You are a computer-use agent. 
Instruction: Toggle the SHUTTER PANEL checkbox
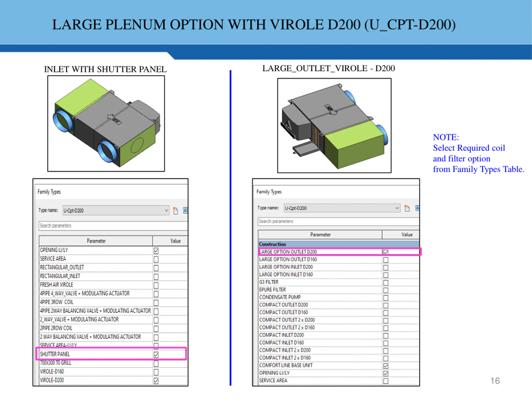[x=156, y=355]
